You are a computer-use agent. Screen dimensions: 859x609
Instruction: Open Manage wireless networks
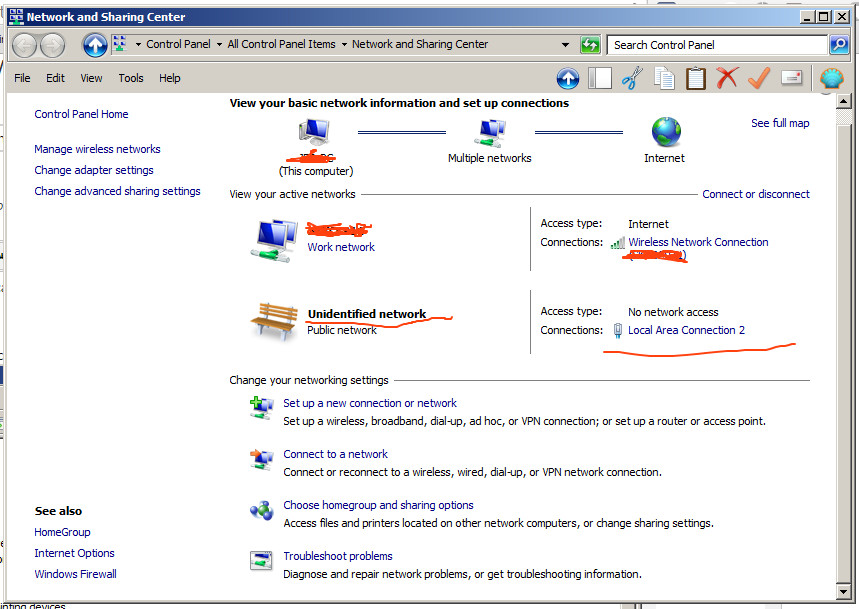[97, 149]
